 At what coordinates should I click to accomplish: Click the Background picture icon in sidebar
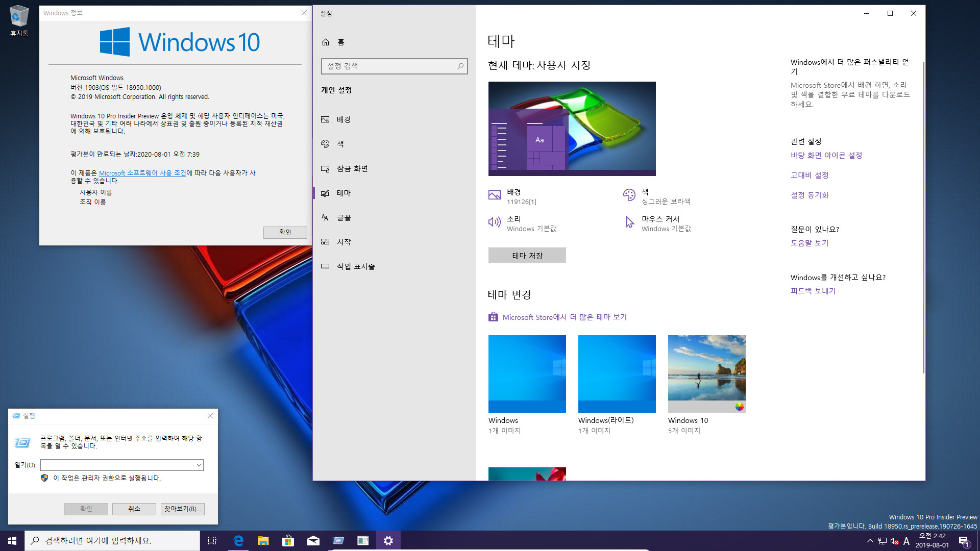click(325, 119)
